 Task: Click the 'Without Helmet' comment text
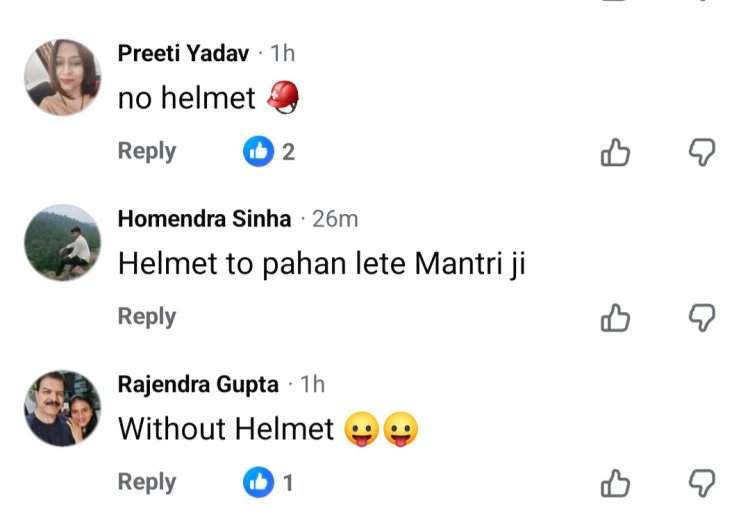(x=226, y=429)
